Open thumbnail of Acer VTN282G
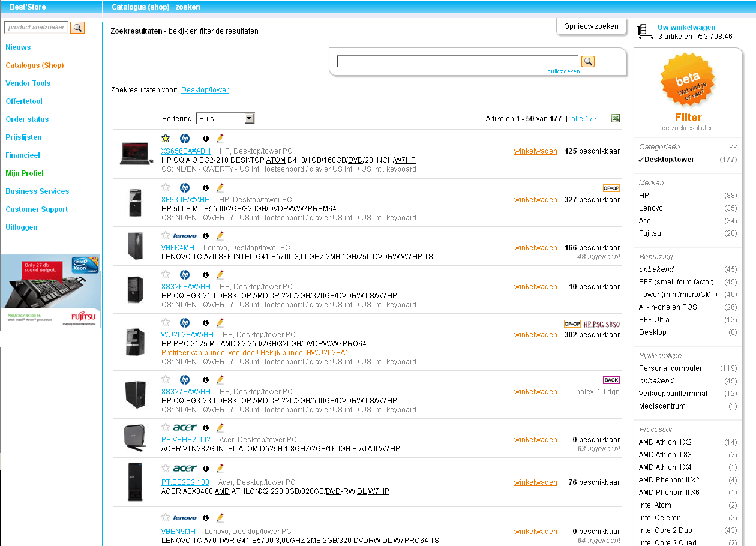Viewport: 756px width, 546px height. coord(135,437)
